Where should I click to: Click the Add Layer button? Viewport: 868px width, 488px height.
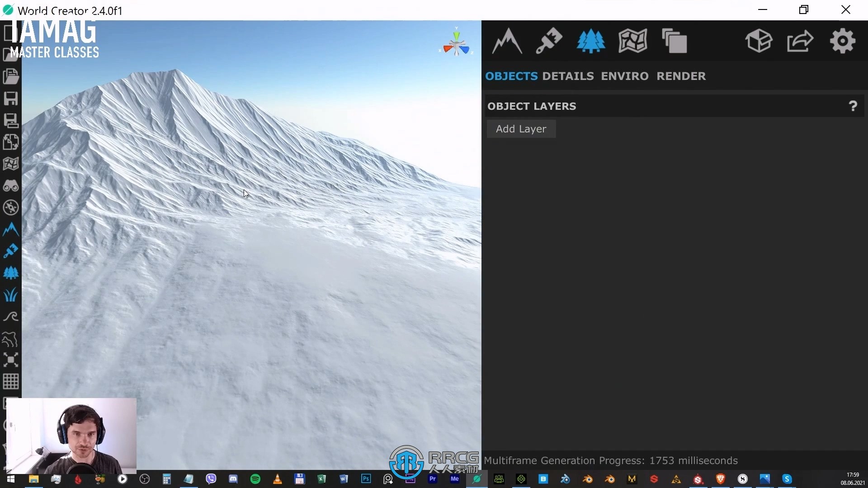[x=521, y=129]
